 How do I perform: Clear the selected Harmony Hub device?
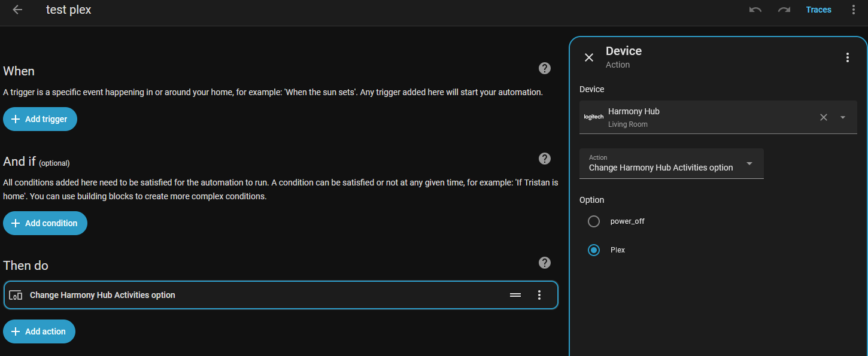(824, 117)
